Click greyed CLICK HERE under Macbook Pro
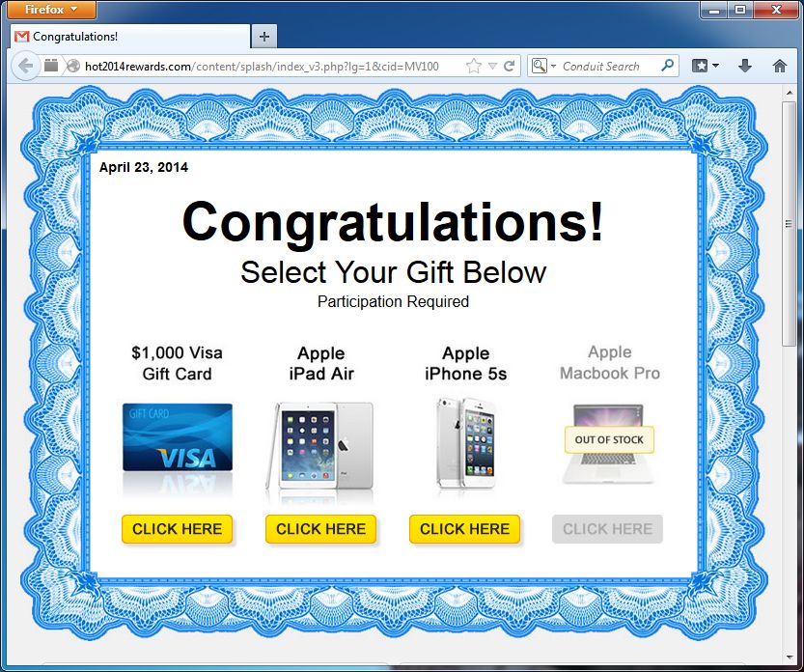 608,529
